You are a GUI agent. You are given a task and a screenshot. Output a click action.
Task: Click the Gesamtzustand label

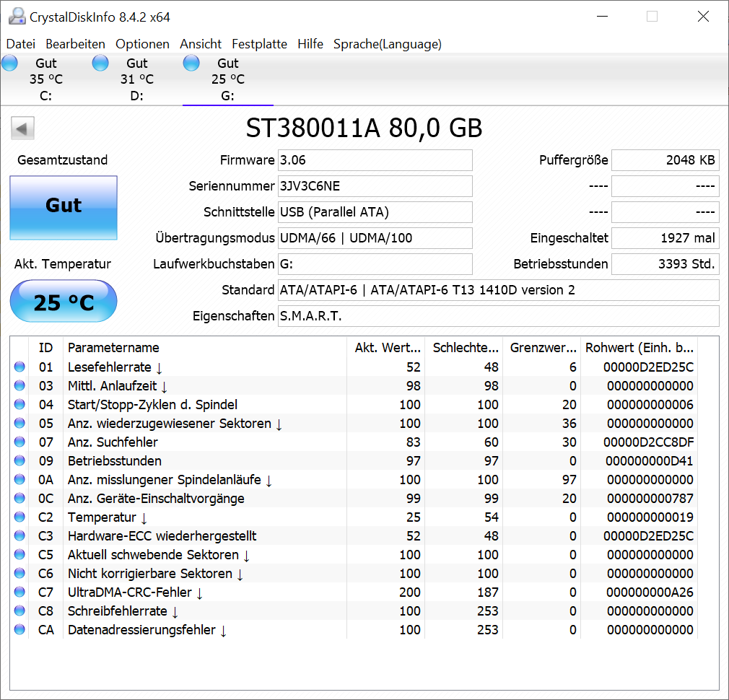click(63, 160)
